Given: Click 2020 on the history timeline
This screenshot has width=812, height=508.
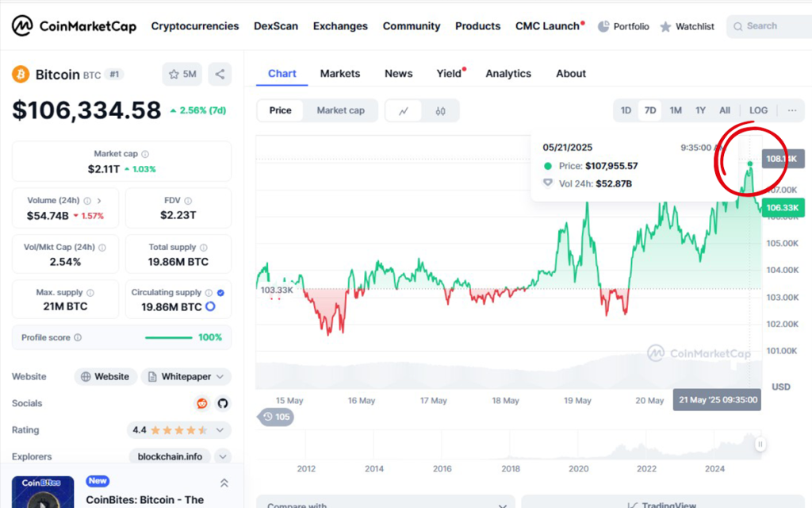Looking at the screenshot, I should pyautogui.click(x=578, y=468).
